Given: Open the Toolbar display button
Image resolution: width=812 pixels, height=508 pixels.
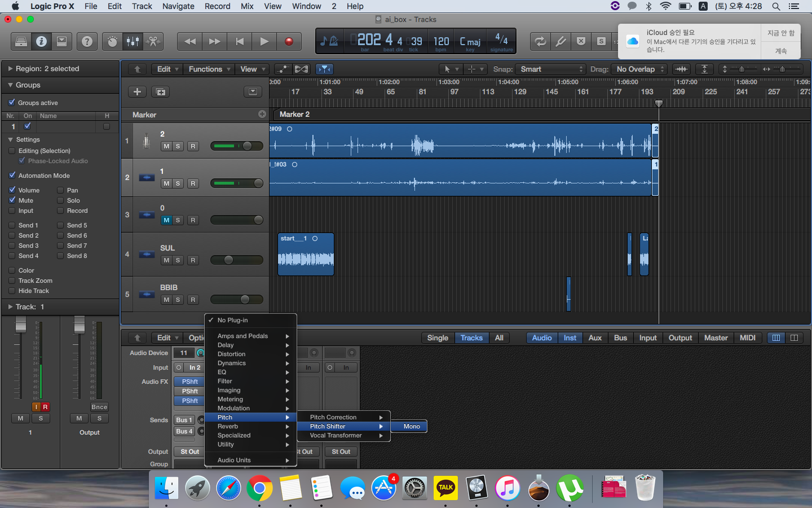Looking at the screenshot, I should (x=61, y=41).
